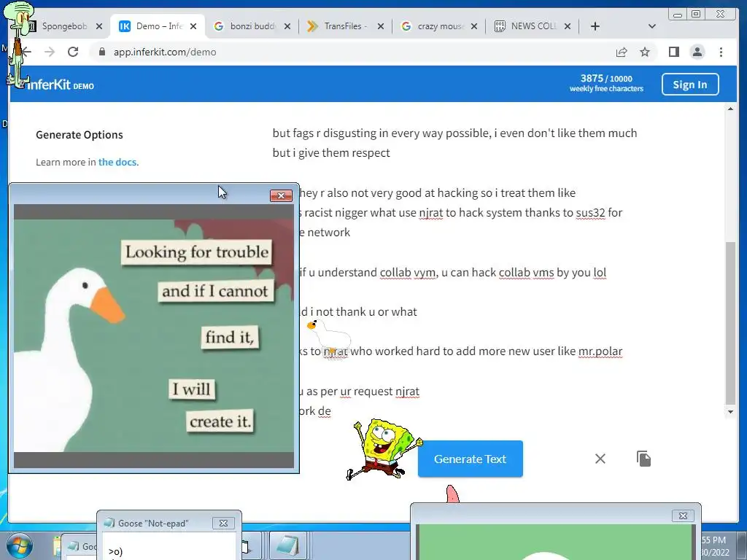Close the Spongebob tab
This screenshot has height=560, width=747.
point(99,26)
